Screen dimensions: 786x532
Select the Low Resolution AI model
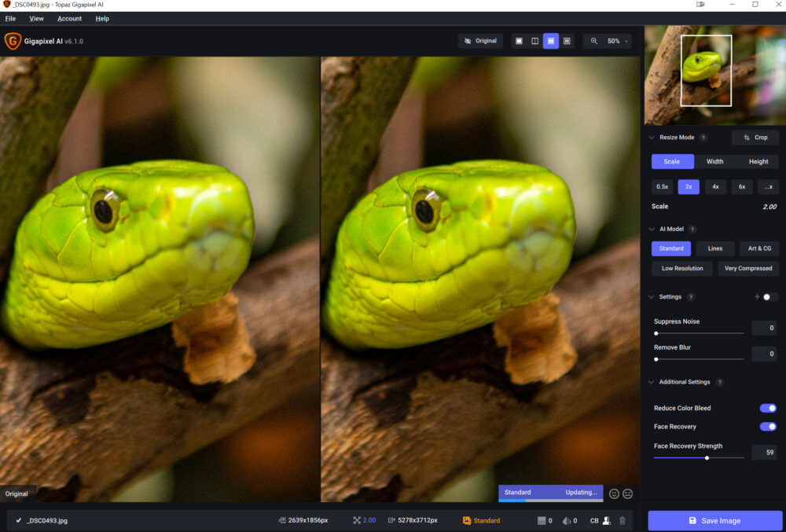tap(682, 269)
